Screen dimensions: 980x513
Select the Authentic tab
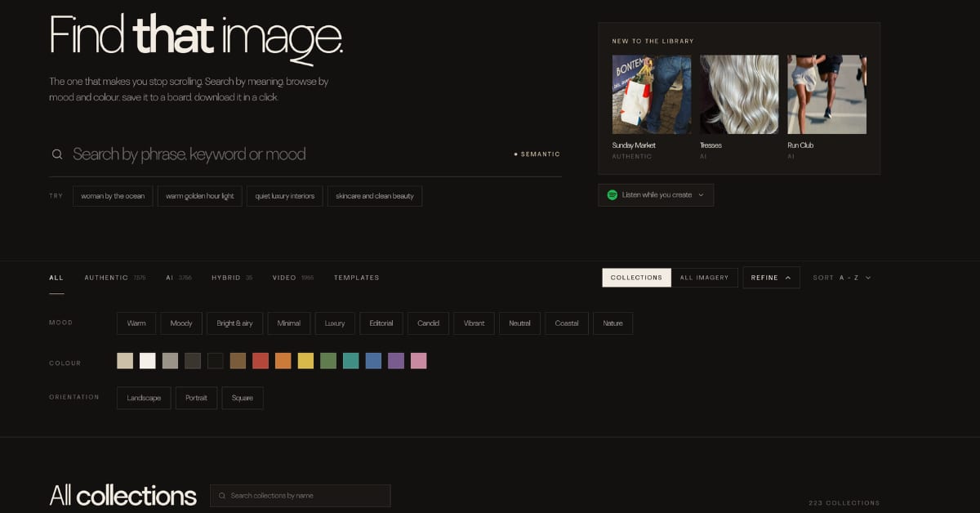pos(115,278)
